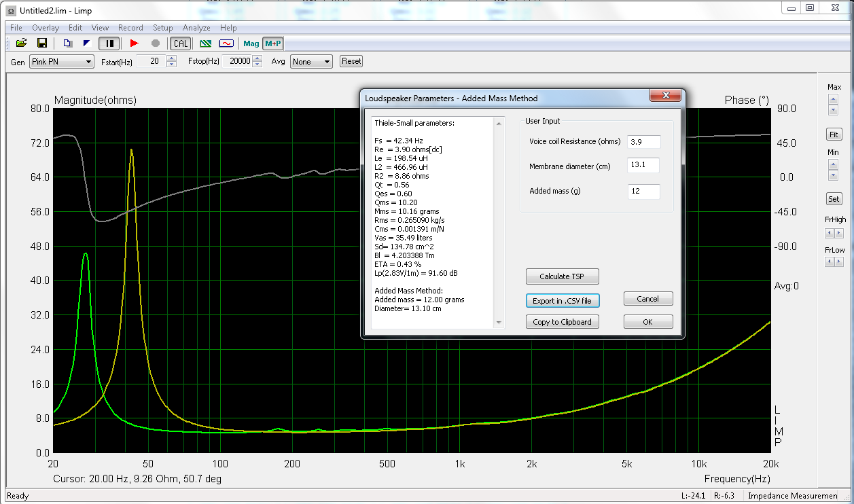Click the red waveform generator icon
This screenshot has height=504, width=854.
click(x=226, y=43)
